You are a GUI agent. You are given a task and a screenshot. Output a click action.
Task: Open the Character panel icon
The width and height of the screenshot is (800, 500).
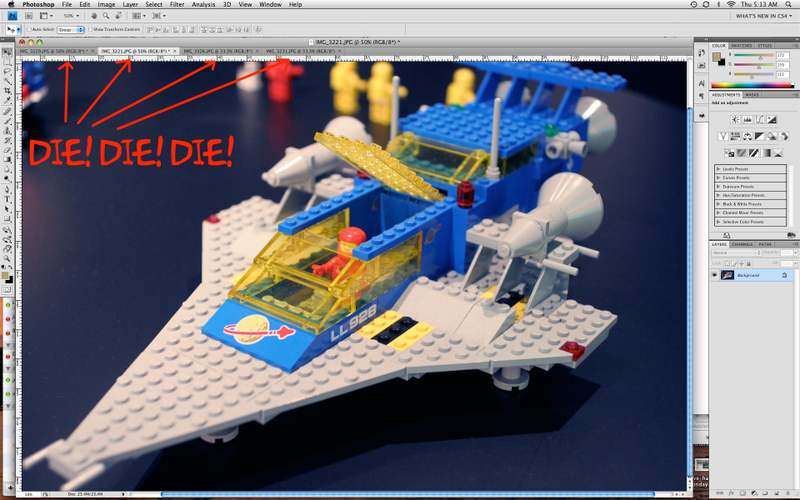coord(702,83)
